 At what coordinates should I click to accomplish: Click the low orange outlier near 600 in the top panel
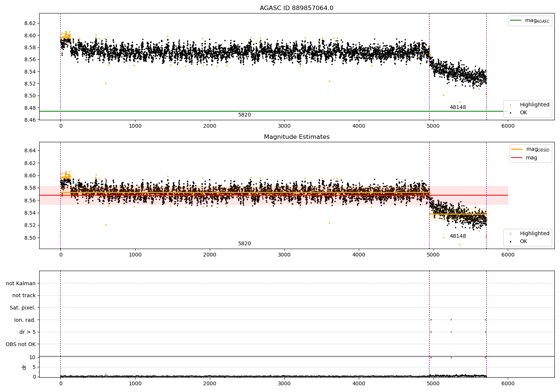106,83
